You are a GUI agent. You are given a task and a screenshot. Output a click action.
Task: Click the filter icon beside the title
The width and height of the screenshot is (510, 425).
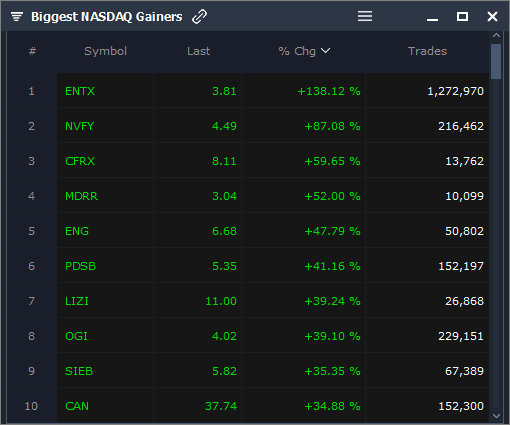point(17,16)
